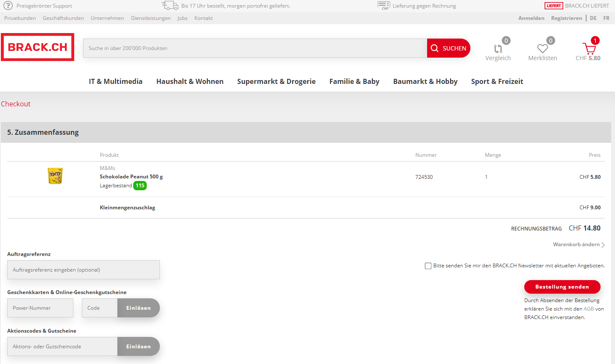
Task: Open the Kontakt link
Action: [204, 18]
